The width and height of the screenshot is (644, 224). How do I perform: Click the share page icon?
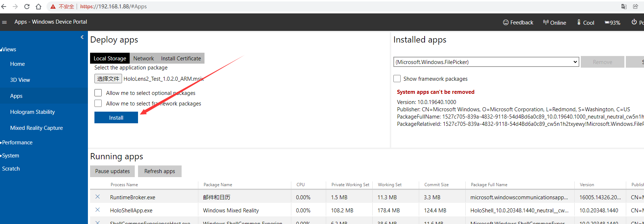[636, 7]
